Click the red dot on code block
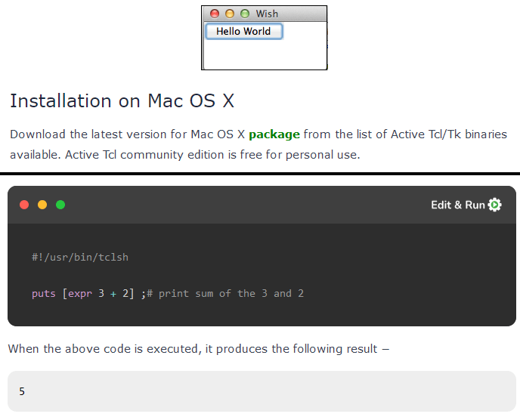Image resolution: width=520 pixels, height=420 pixels. [24, 205]
